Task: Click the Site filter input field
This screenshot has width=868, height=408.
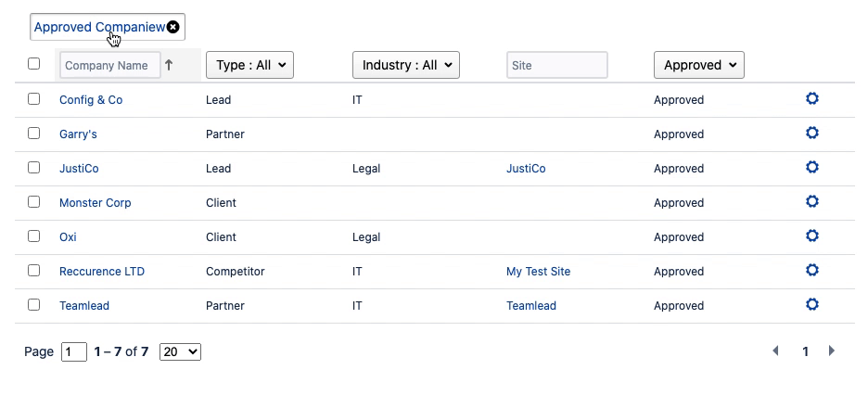Action: [556, 65]
